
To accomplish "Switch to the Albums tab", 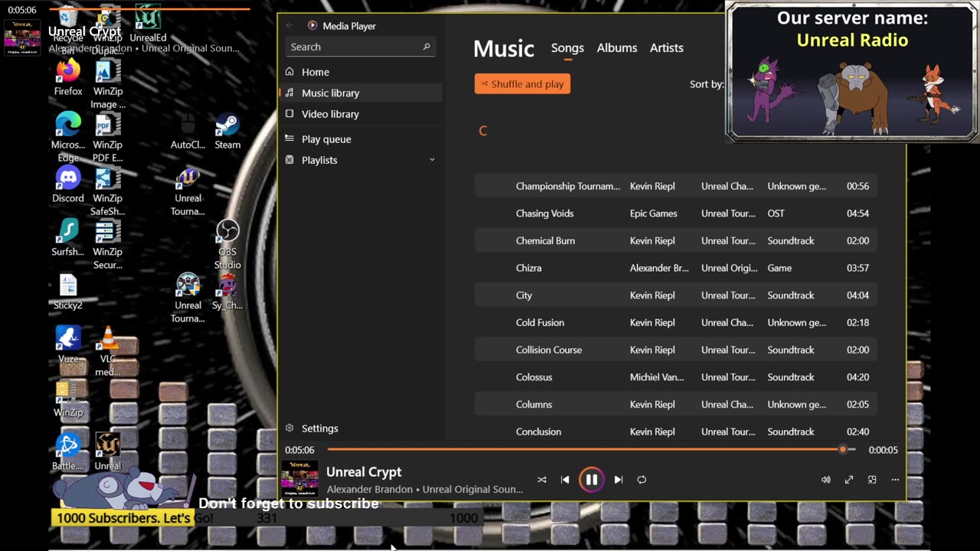I will (x=617, y=48).
